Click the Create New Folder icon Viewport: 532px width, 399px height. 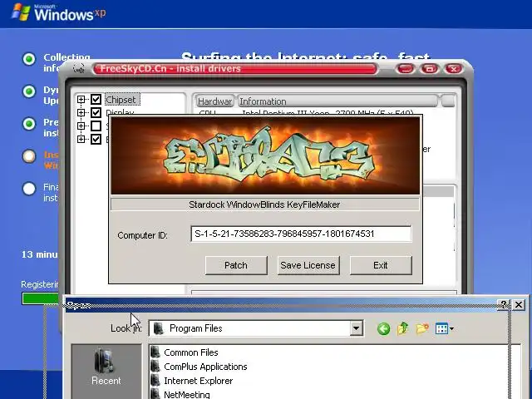pos(422,328)
